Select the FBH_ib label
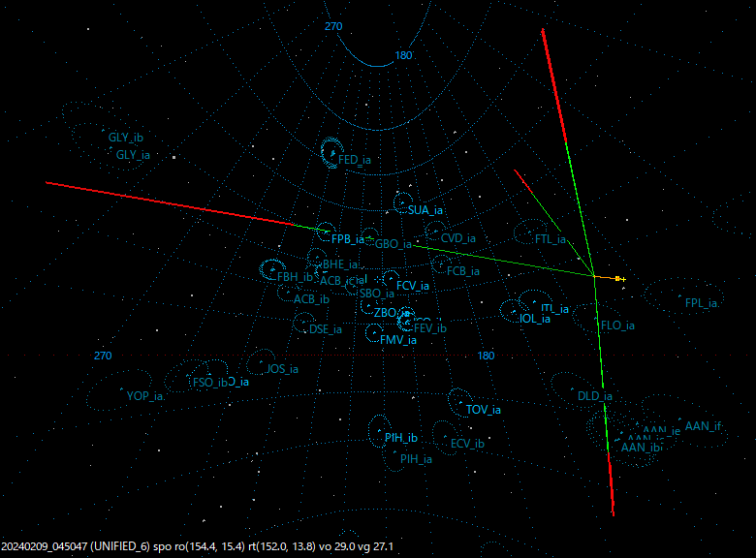756x558 pixels. coord(295,277)
